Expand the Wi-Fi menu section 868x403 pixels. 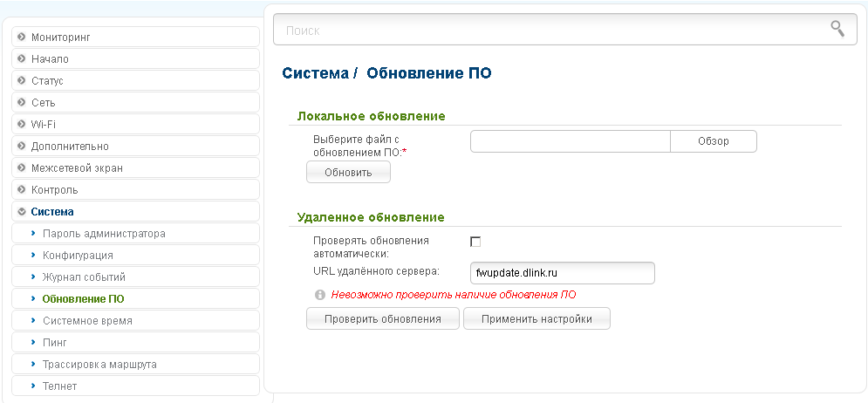pyautogui.click(x=43, y=125)
